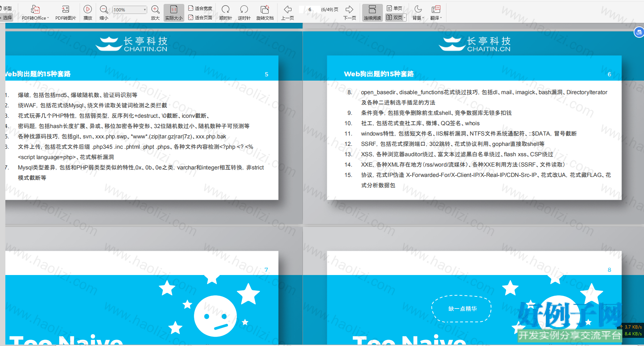Click the (6/49)页 page count label

[x=329, y=10]
